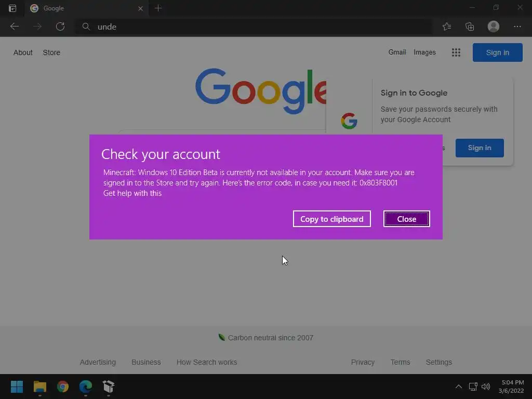This screenshot has width=532, height=399.
Task: Click Sign in inside the Google sign-in card
Action: [480, 148]
